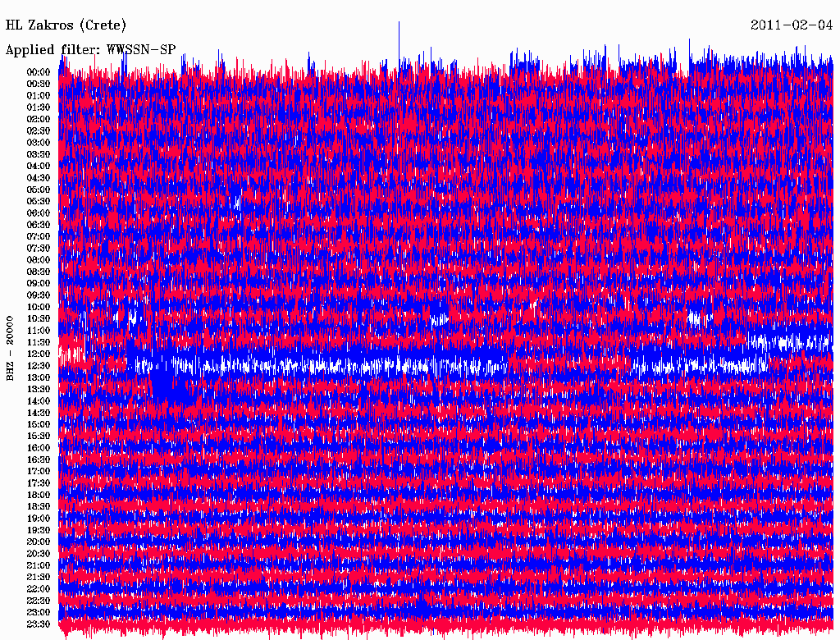Click the 09:30 time label

(39, 295)
